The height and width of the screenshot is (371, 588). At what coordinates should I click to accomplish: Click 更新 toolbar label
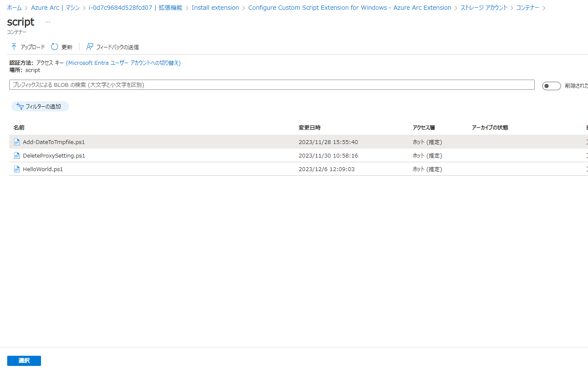(x=67, y=47)
